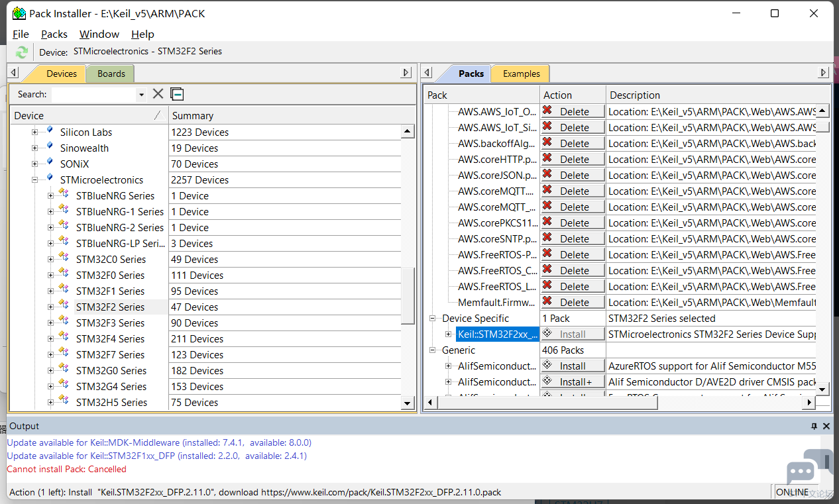The width and height of the screenshot is (839, 504).
Task: Expand the STM32H5 Series node
Action: (x=51, y=403)
